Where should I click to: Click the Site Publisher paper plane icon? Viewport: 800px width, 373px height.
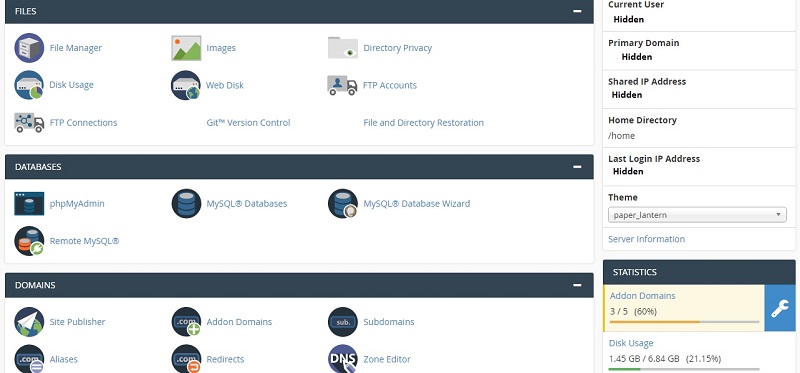coord(29,322)
